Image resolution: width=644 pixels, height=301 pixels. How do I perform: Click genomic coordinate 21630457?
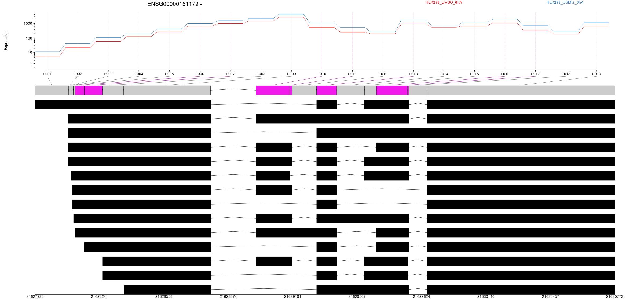click(550, 297)
